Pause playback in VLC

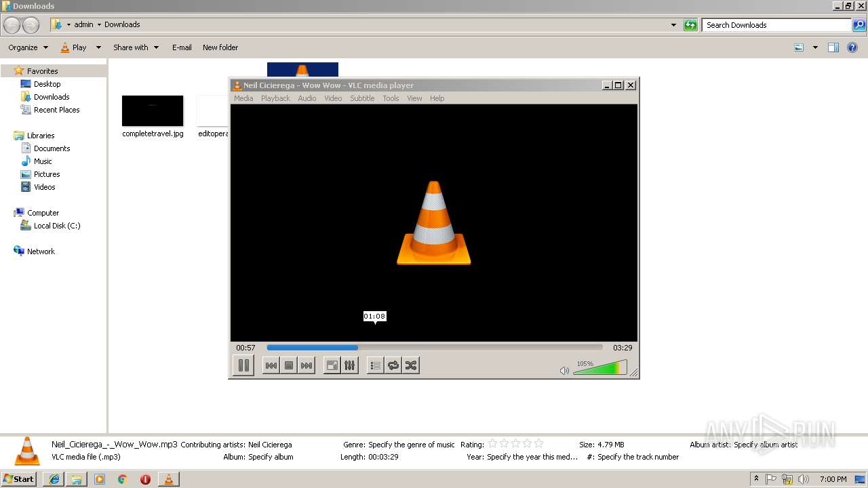243,365
